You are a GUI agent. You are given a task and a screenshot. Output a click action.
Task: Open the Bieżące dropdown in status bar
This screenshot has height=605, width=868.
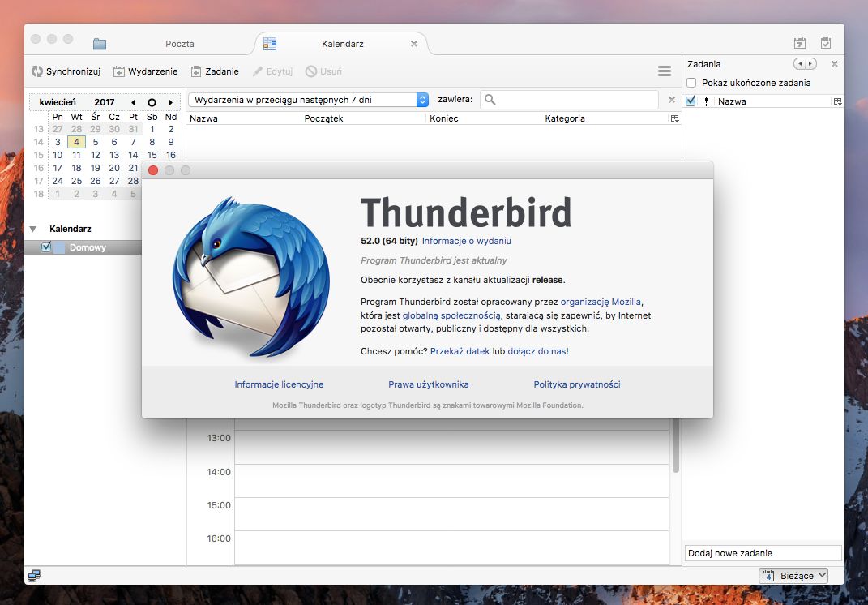pyautogui.click(x=793, y=576)
